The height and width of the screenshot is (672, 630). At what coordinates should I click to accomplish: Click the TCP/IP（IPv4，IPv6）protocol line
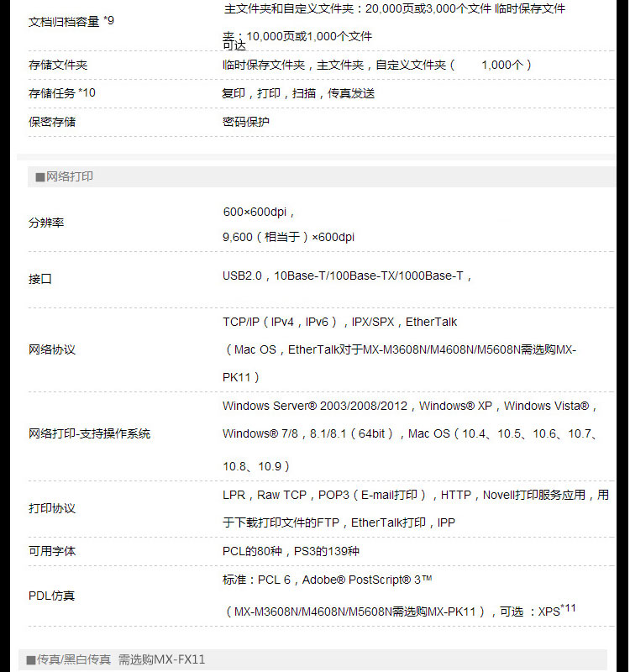[x=340, y=322]
